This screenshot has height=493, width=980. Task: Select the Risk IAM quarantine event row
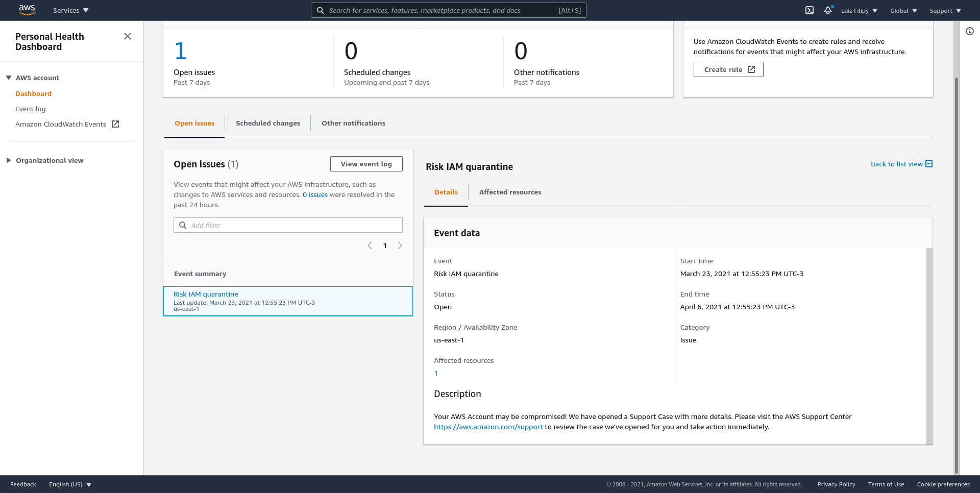(288, 301)
